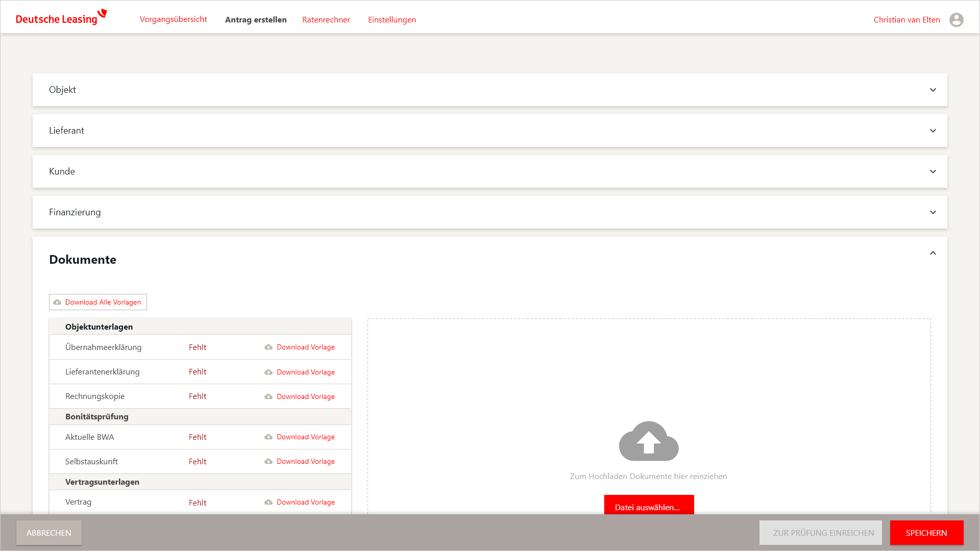
Task: Click the cloud icon for Übernahmeerklärung row
Action: tap(268, 347)
